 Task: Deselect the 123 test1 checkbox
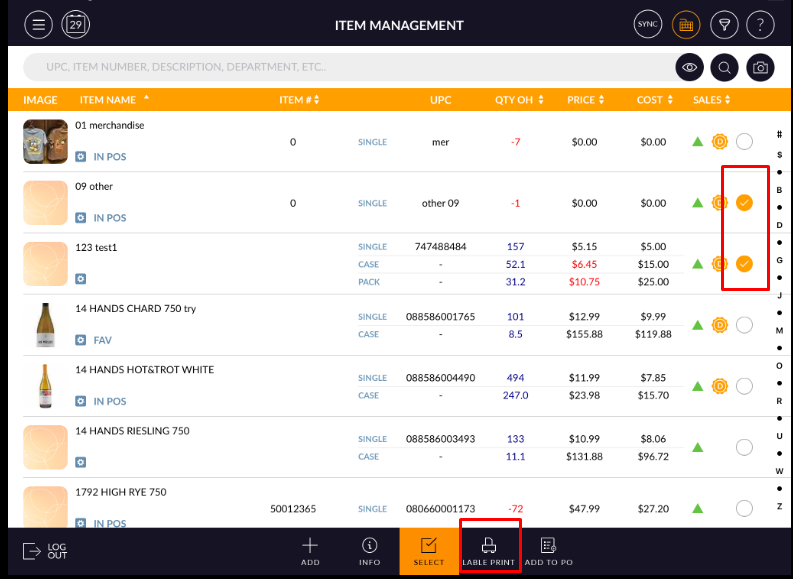(x=744, y=264)
